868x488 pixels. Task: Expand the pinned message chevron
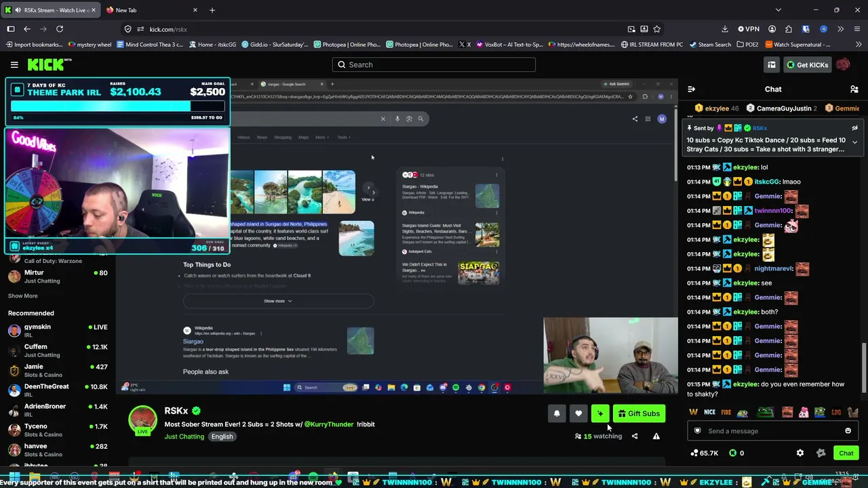point(854,142)
